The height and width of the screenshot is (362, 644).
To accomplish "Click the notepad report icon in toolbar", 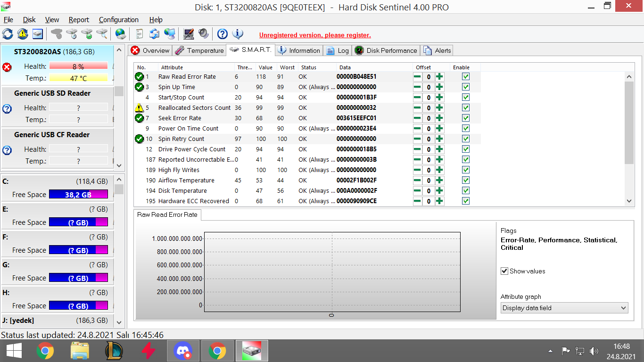I will coord(139,34).
